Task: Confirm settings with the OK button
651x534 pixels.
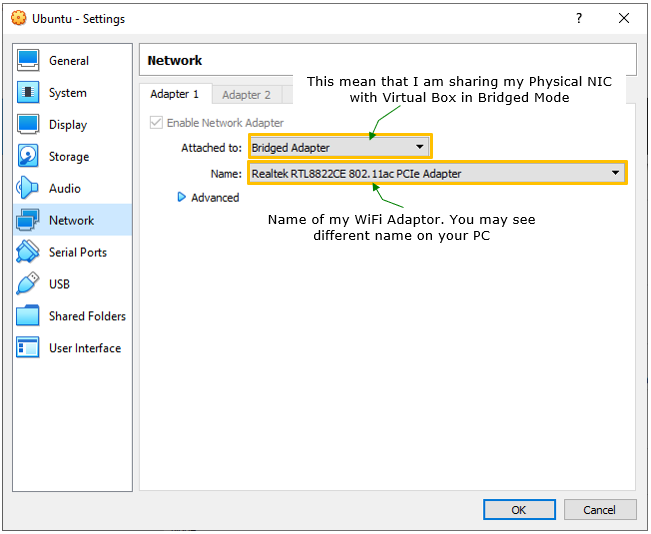Action: pyautogui.click(x=519, y=510)
